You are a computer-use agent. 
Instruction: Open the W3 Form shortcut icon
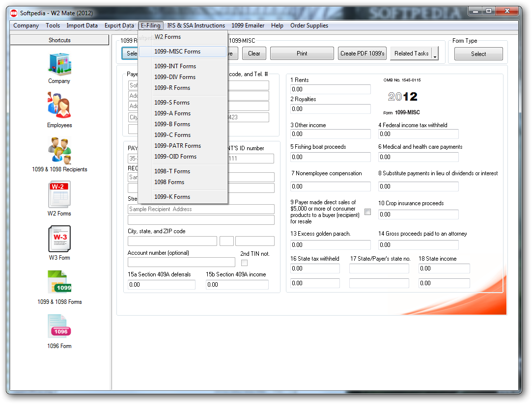(x=59, y=239)
